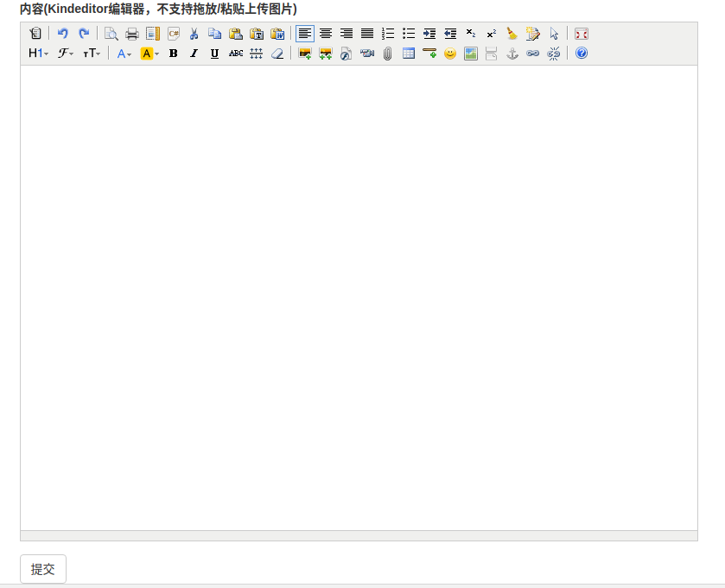Apply quick format icon
This screenshot has height=588, width=725.
coord(533,34)
